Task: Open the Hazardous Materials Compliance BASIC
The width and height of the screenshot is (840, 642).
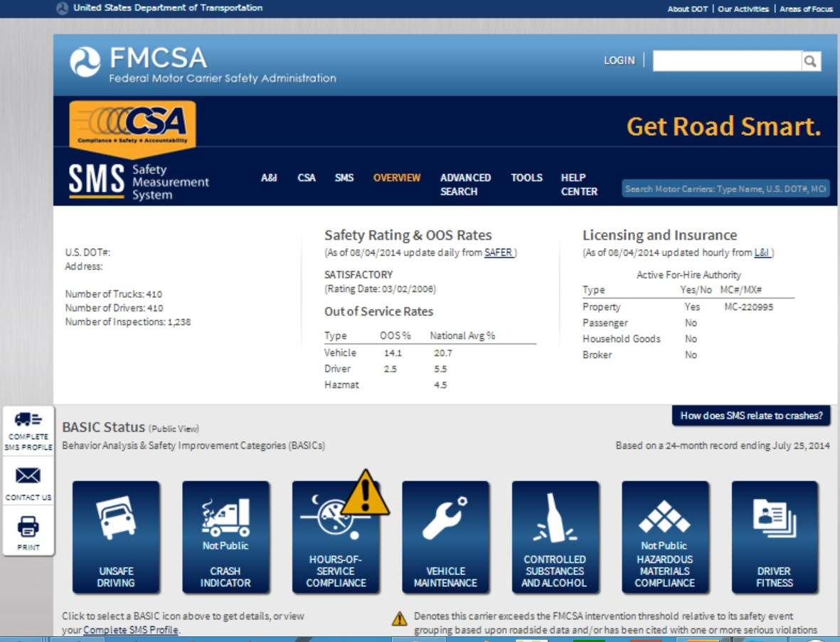Action: [x=665, y=533]
